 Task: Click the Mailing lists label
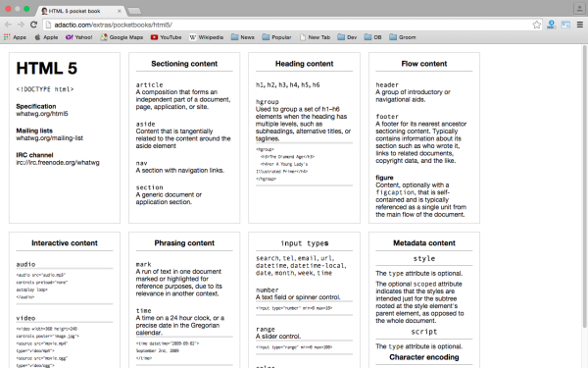pyautogui.click(x=34, y=131)
